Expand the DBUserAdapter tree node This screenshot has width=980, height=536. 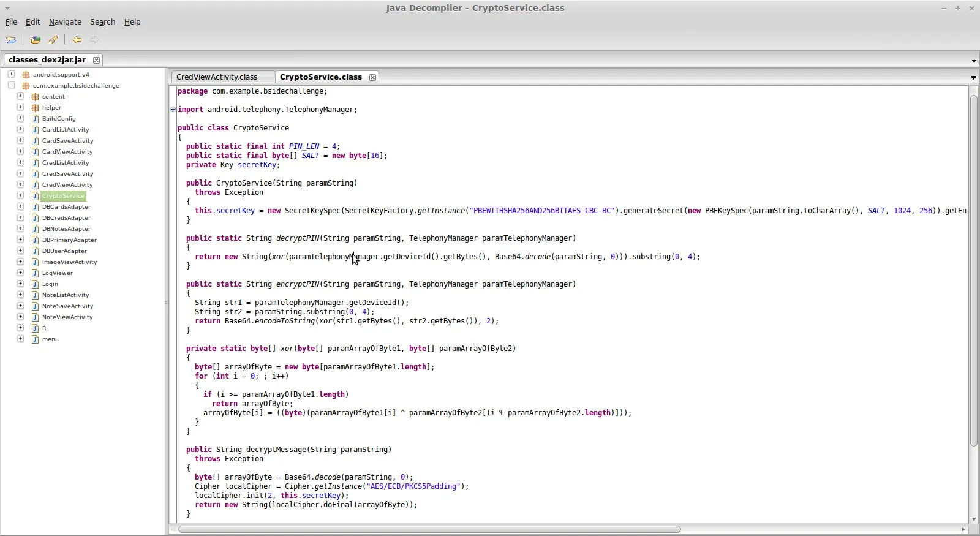[x=20, y=251]
